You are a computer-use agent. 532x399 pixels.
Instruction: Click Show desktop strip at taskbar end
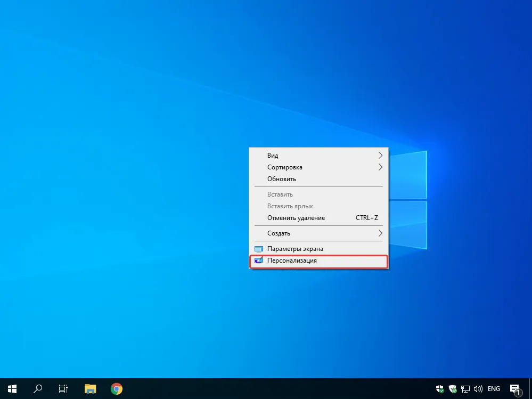[530, 388]
